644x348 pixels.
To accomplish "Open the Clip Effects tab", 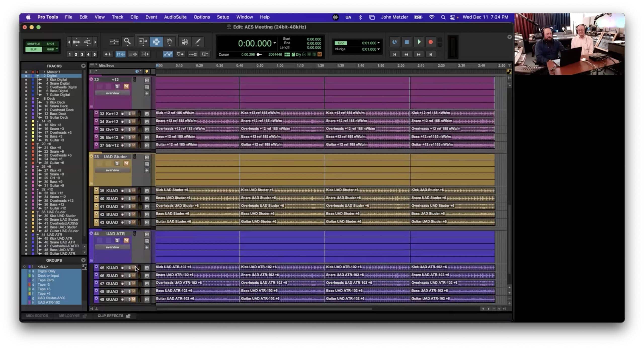I will (x=114, y=316).
